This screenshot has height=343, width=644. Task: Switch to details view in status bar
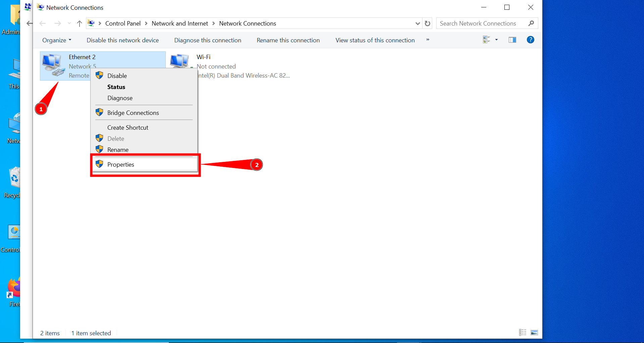(x=523, y=333)
